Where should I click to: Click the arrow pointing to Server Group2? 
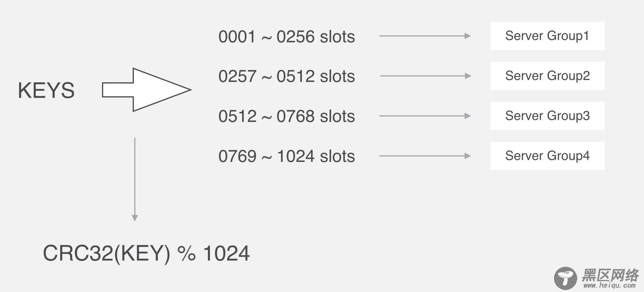(426, 76)
